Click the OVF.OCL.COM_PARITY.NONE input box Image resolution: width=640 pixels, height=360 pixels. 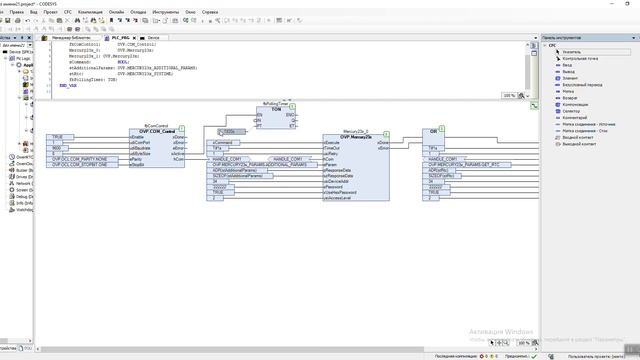click(82, 159)
